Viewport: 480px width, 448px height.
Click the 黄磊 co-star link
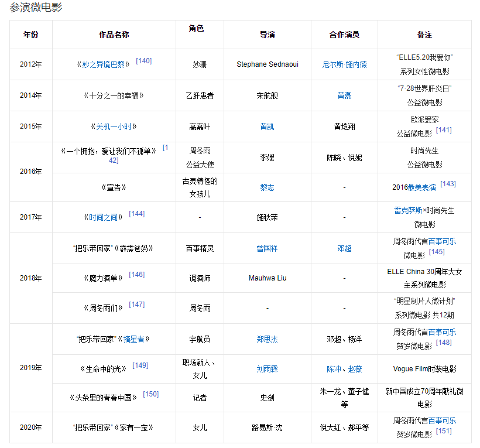pos(344,95)
